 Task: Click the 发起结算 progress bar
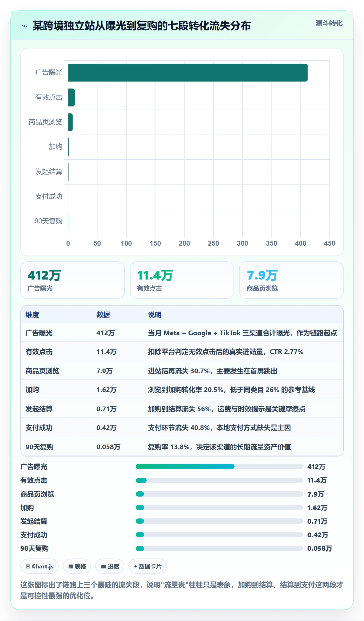click(x=219, y=521)
